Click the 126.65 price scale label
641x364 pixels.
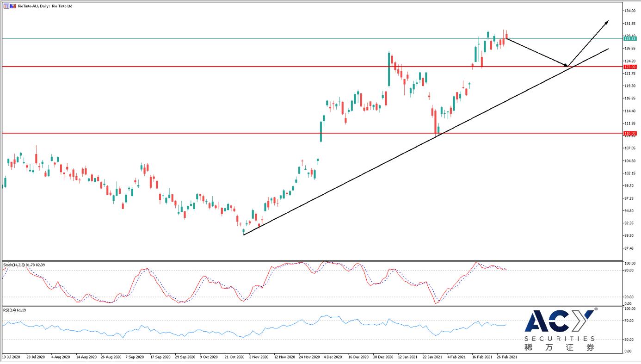click(630, 48)
